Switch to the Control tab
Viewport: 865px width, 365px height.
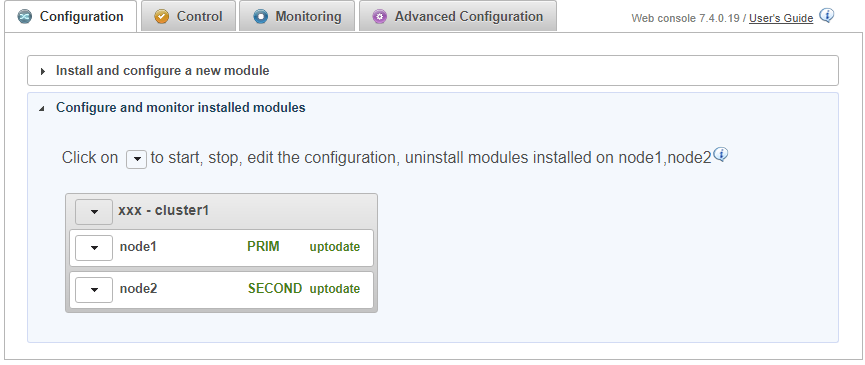tap(188, 16)
